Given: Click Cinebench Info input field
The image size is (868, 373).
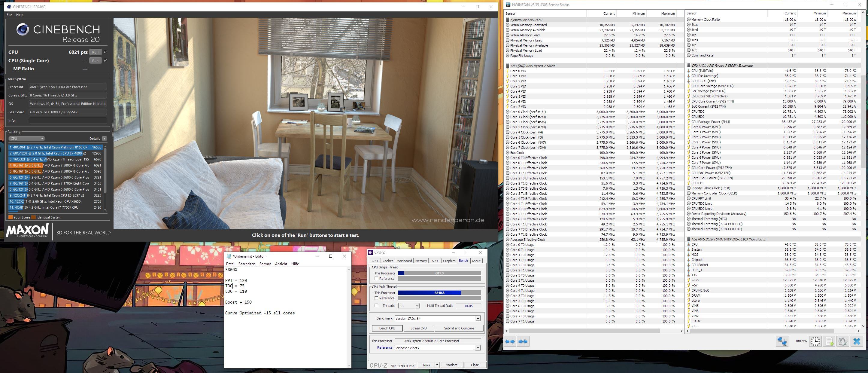Looking at the screenshot, I should point(67,121).
